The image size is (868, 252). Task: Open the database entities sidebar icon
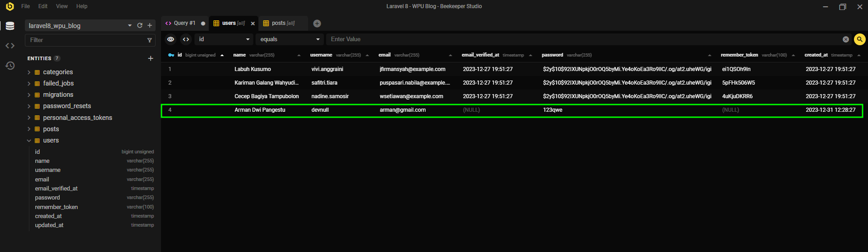click(10, 26)
